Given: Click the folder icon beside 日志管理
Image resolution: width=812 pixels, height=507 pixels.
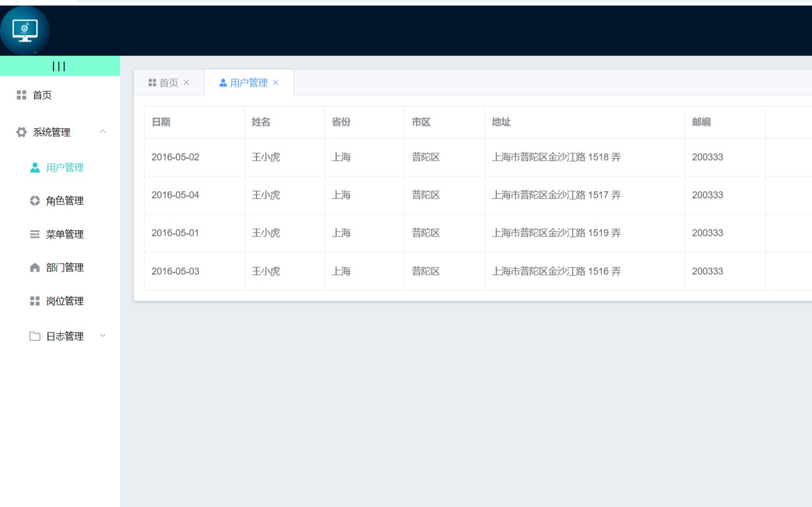Looking at the screenshot, I should tap(35, 336).
